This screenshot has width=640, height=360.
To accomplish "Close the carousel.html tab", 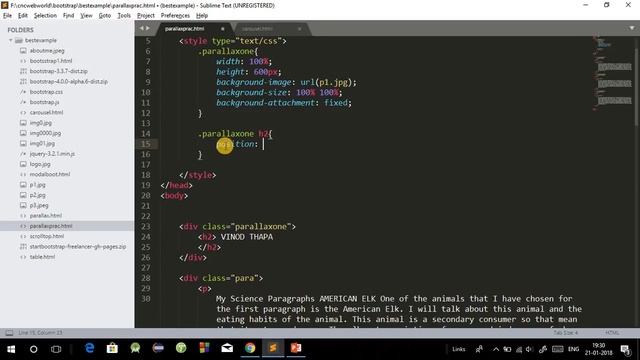I will pos(300,29).
